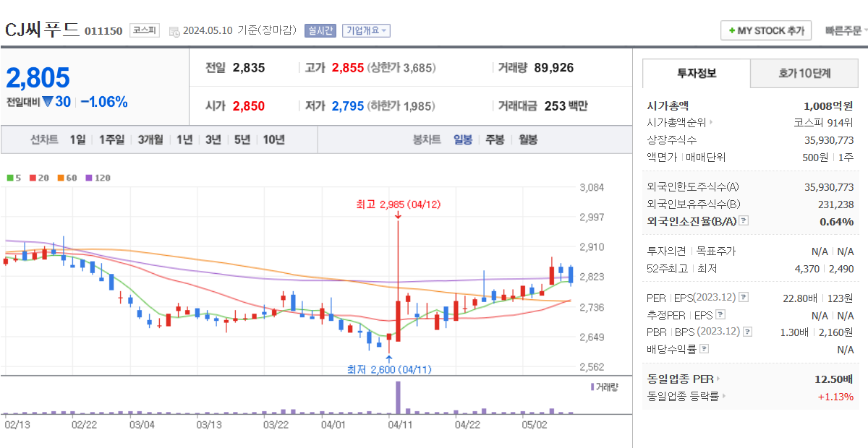Viewport: 868px width, 448px height.
Task: Select the 10년 line chart period
Action: click(273, 140)
